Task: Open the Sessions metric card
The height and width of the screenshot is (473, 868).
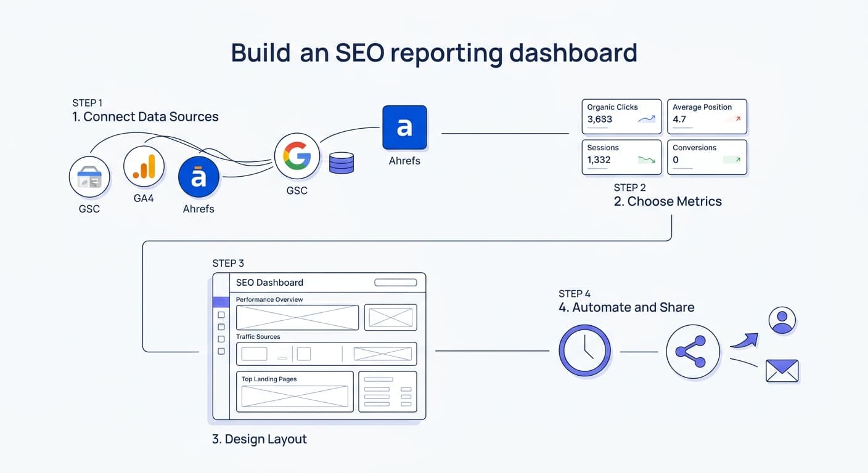Action: 621,157
